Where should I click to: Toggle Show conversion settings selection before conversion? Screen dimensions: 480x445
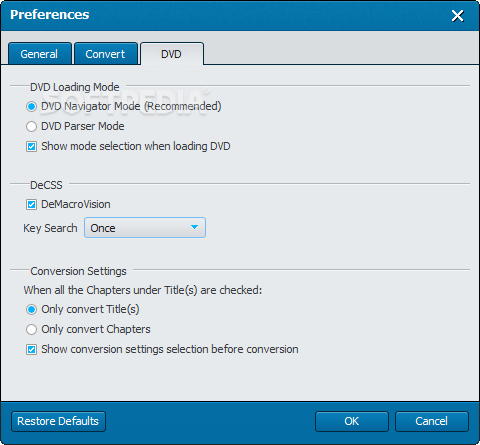(31, 350)
